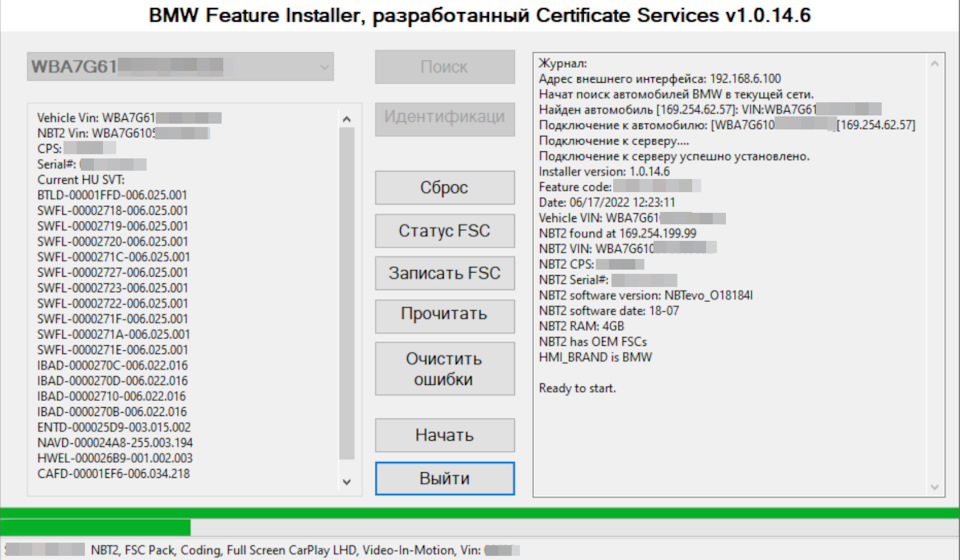Click the log line NBT2 RAM: 4GB
Image resolution: width=960 pixels, height=560 pixels.
[582, 326]
